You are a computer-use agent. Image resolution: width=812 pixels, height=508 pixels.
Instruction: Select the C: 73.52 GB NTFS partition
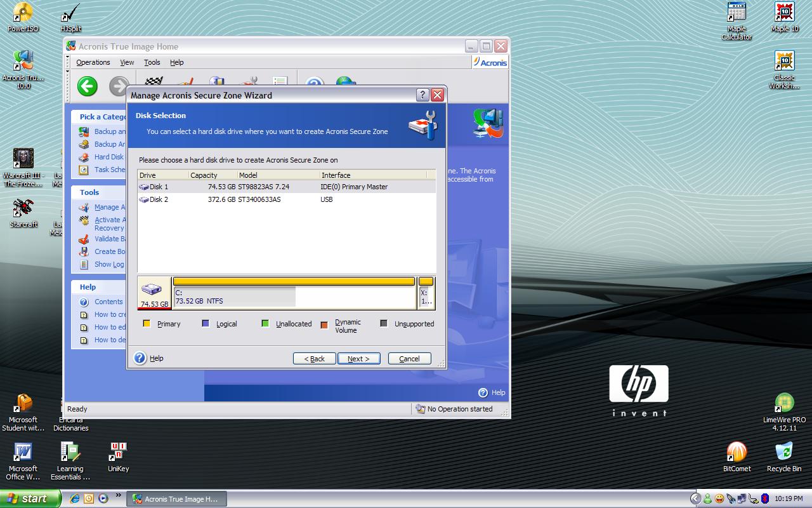click(294, 293)
